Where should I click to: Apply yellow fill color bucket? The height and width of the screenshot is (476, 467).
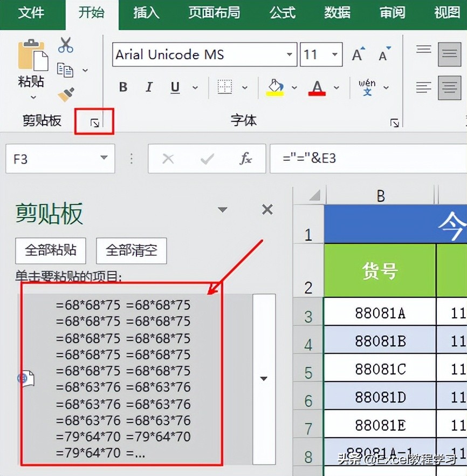pos(275,88)
